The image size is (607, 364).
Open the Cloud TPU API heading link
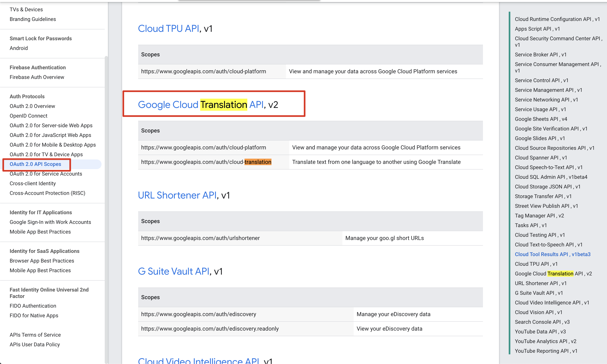coord(168,29)
